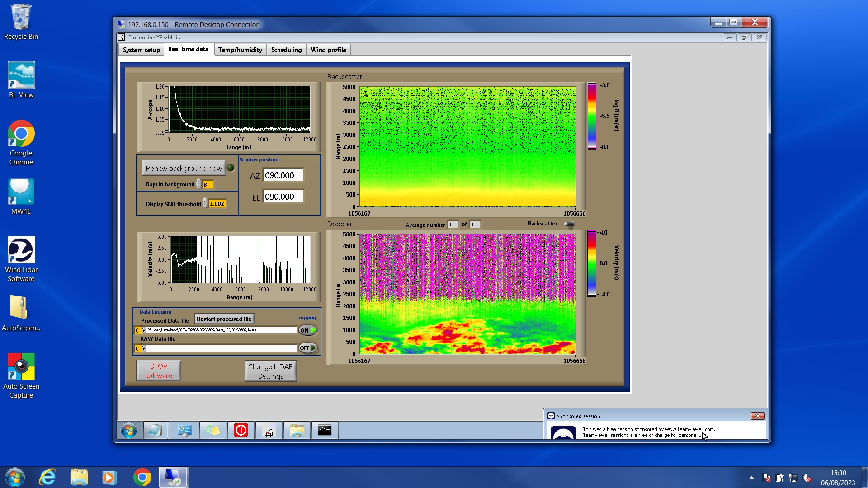
Task: Click the path browse icon for Processed Data file
Action: [144, 330]
